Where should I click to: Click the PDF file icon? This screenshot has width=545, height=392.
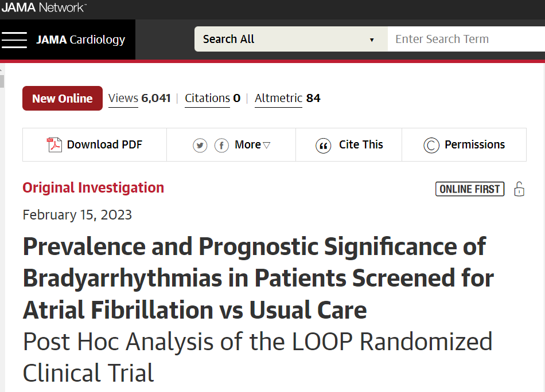pyautogui.click(x=54, y=145)
